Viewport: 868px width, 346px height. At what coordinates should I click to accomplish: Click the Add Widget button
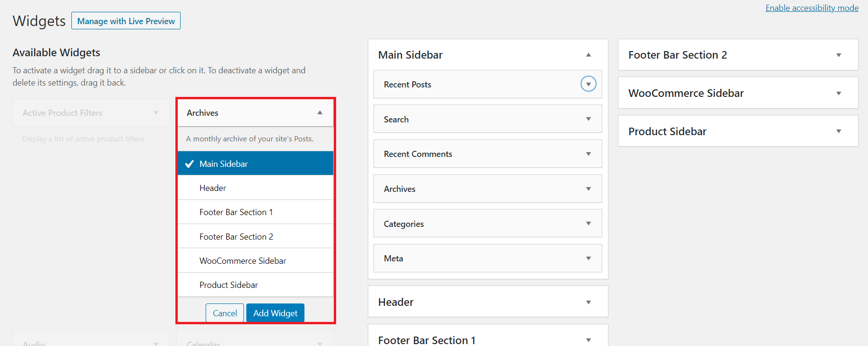pyautogui.click(x=275, y=313)
